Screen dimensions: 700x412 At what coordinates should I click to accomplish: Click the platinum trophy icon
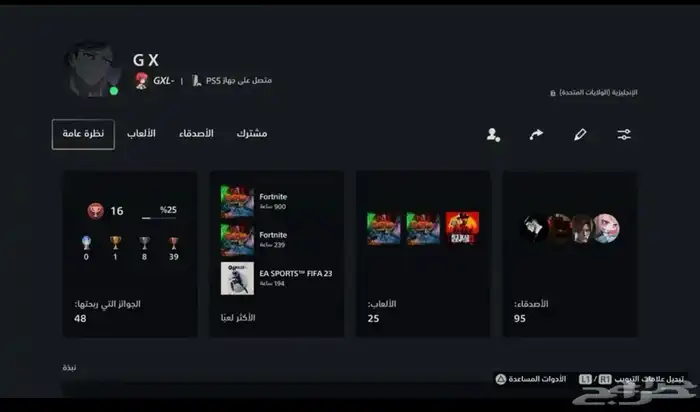click(x=86, y=243)
